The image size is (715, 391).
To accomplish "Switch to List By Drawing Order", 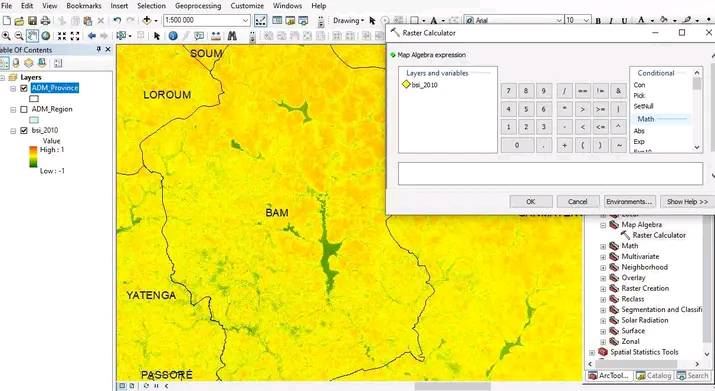I will [4, 63].
